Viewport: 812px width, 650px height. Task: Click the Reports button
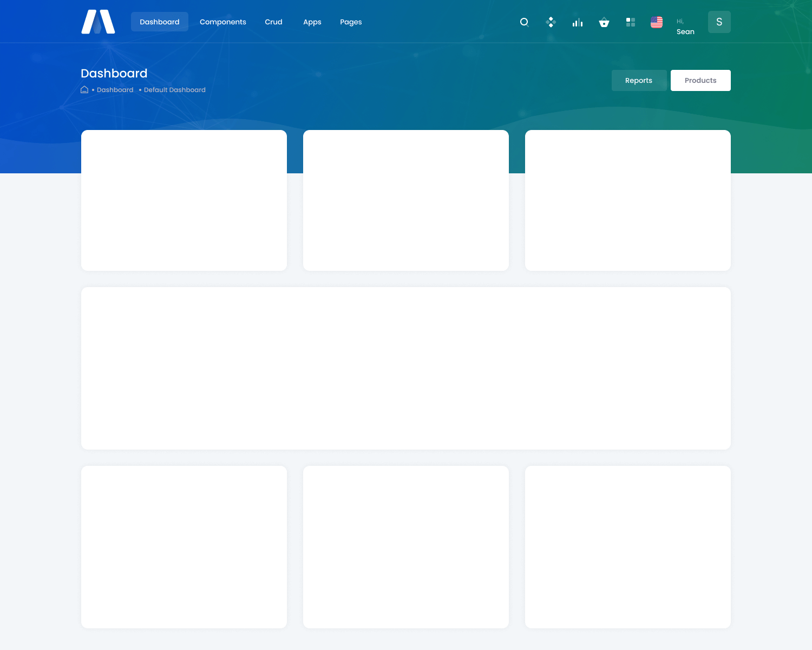[x=639, y=81]
